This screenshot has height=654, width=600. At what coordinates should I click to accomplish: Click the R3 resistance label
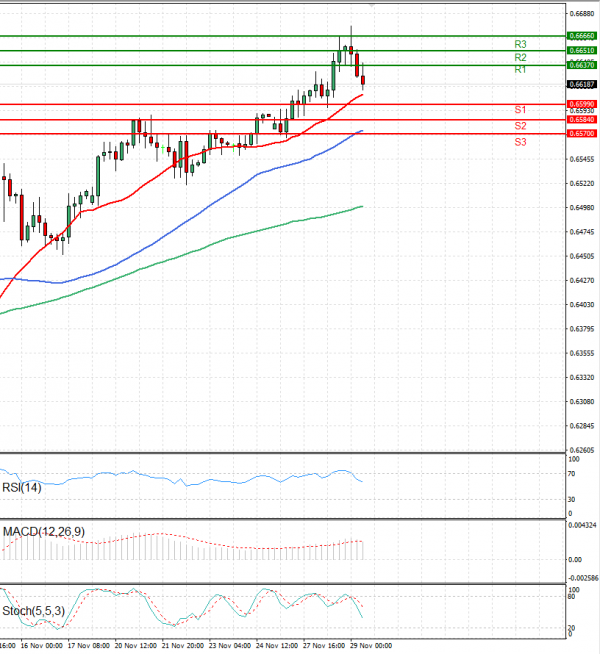pos(520,44)
